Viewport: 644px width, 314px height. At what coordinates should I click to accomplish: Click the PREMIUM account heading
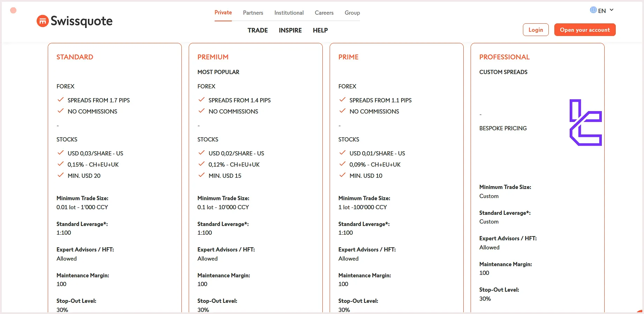(x=213, y=57)
